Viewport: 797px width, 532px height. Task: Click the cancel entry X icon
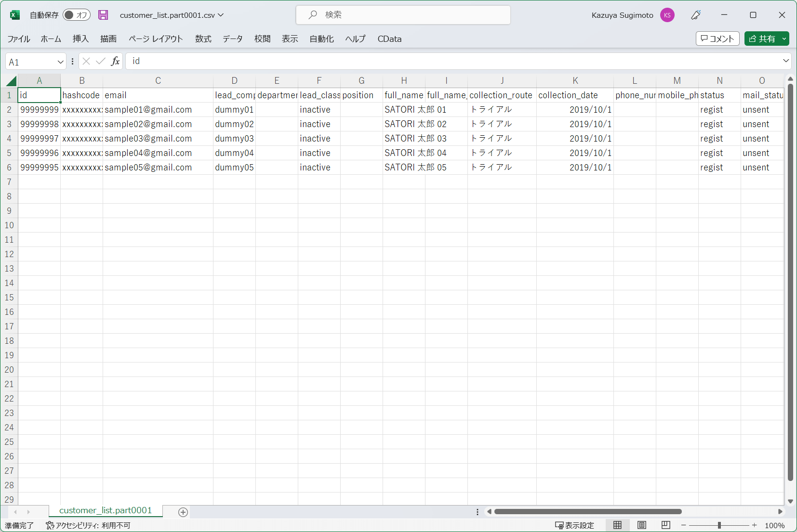(86, 61)
